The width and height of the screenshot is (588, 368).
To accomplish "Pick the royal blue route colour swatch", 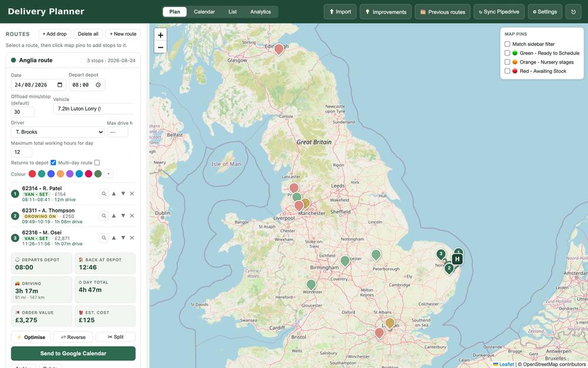I will (51, 174).
